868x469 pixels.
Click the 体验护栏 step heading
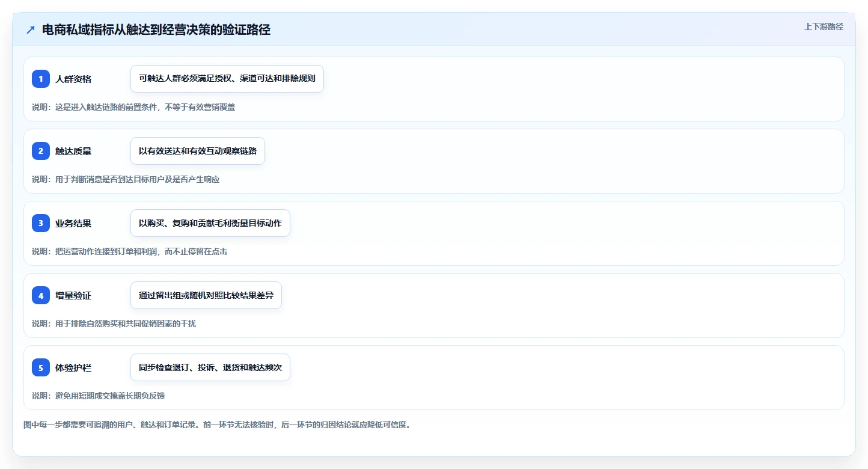pos(73,367)
